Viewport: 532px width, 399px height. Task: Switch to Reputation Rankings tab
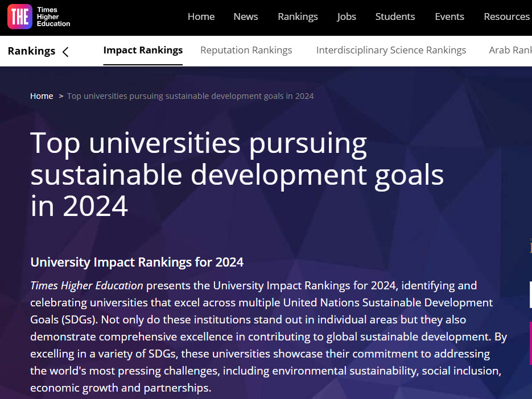246,50
